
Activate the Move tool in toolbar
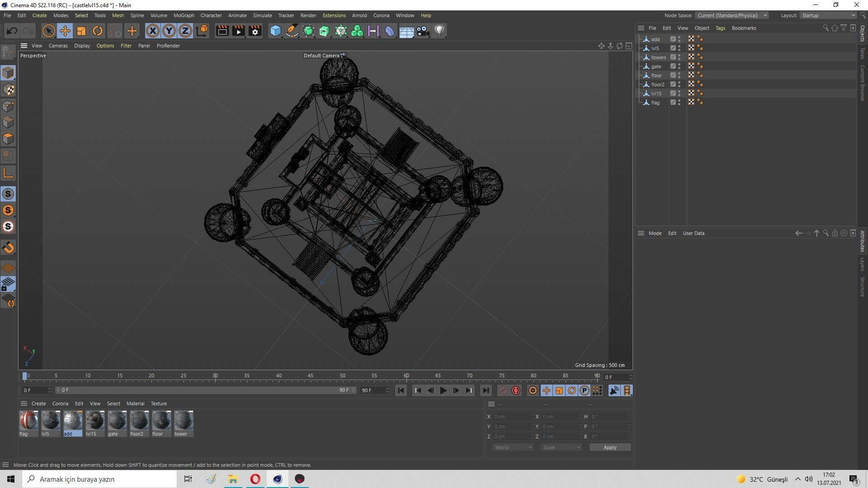tap(65, 31)
